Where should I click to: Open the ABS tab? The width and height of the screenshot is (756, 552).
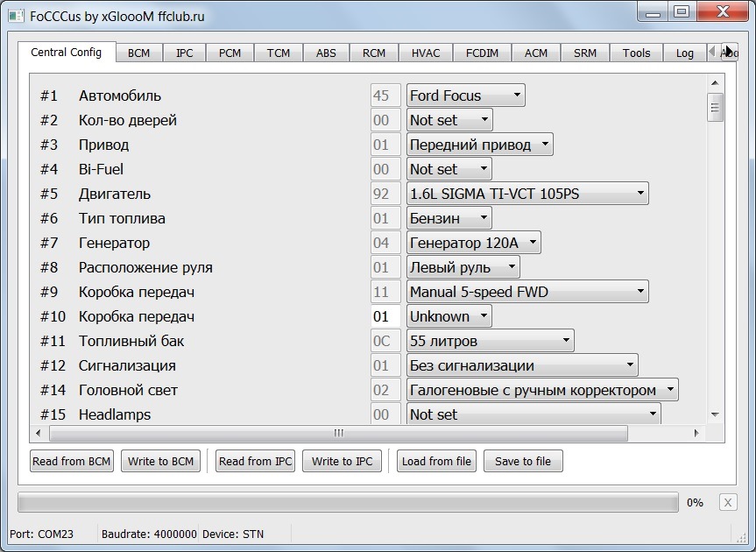tap(326, 53)
